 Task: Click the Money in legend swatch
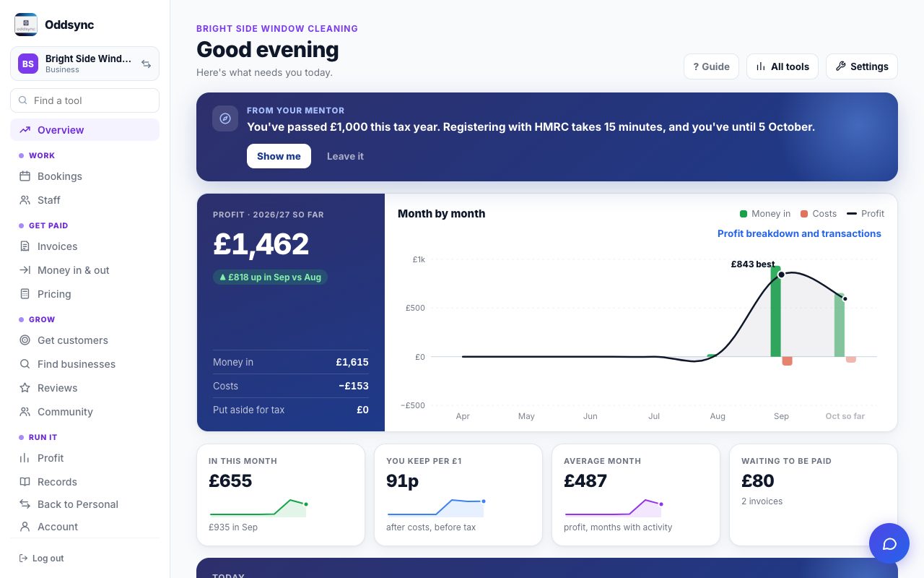[x=744, y=214]
